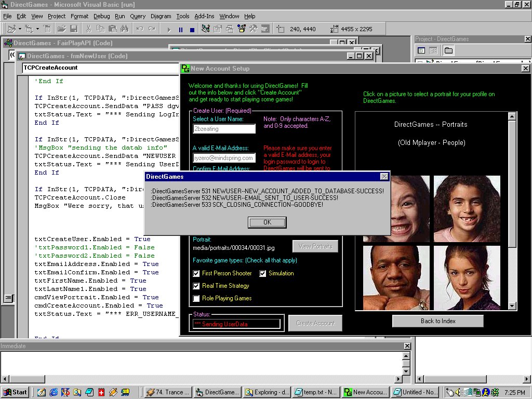The width and height of the screenshot is (532, 399).
Task: Click the Windows Start button
Action: tap(15, 392)
